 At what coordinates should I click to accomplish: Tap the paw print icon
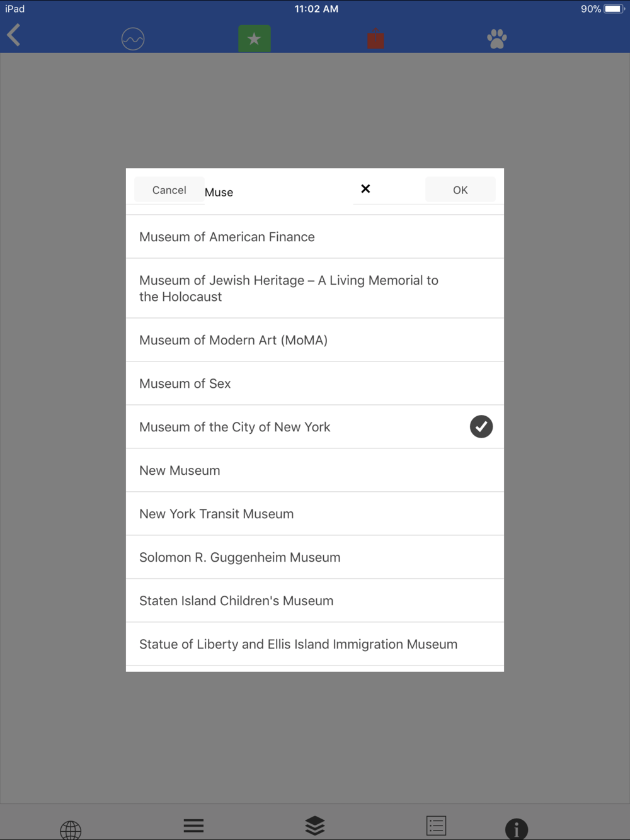point(497,39)
